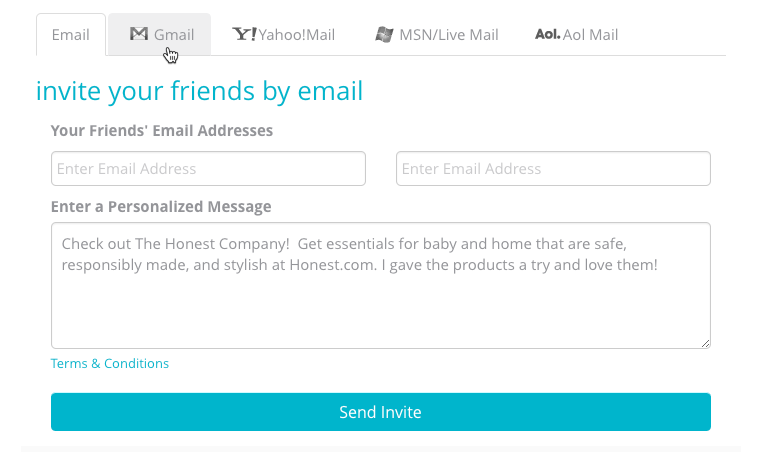Click the textarea resize grip icon
The height and width of the screenshot is (452, 761).
click(x=706, y=343)
